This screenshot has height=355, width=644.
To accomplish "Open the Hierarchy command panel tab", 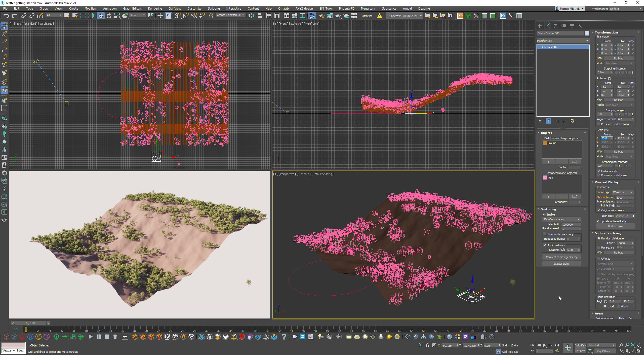I will pos(556,26).
